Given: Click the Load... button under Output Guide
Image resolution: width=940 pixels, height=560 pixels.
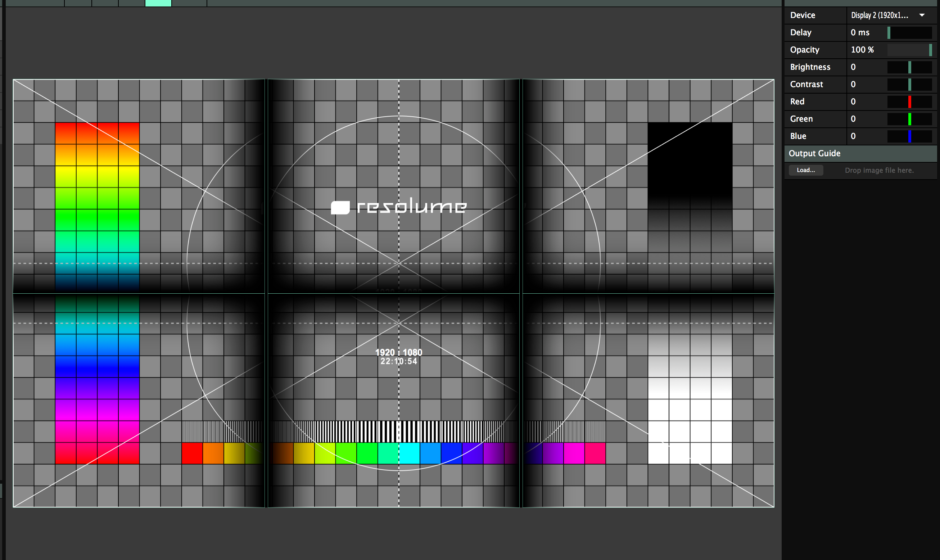Looking at the screenshot, I should (806, 170).
